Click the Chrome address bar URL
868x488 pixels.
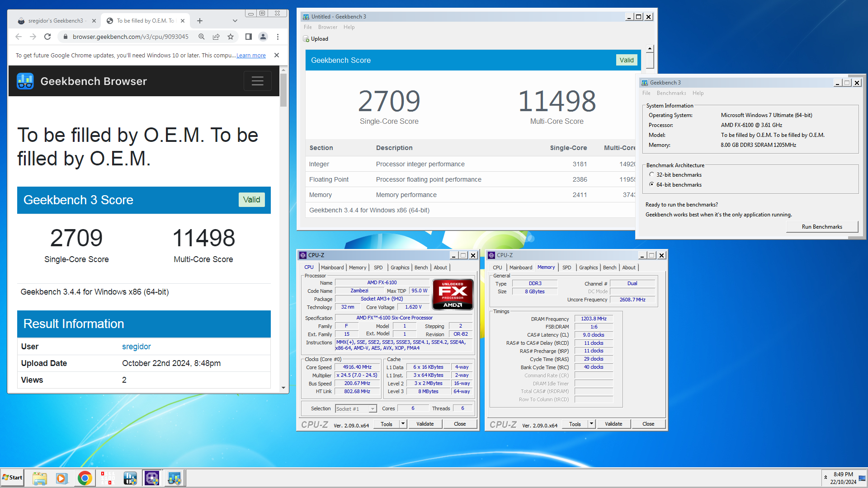[130, 37]
